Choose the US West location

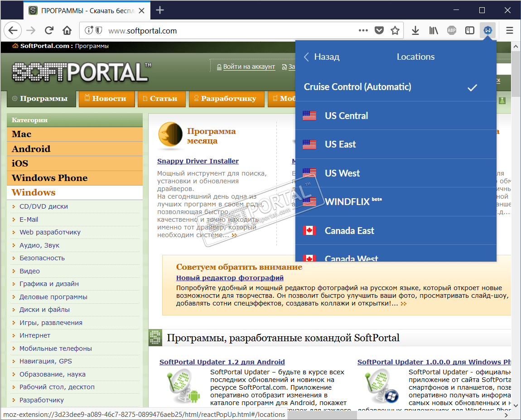[x=396, y=173]
